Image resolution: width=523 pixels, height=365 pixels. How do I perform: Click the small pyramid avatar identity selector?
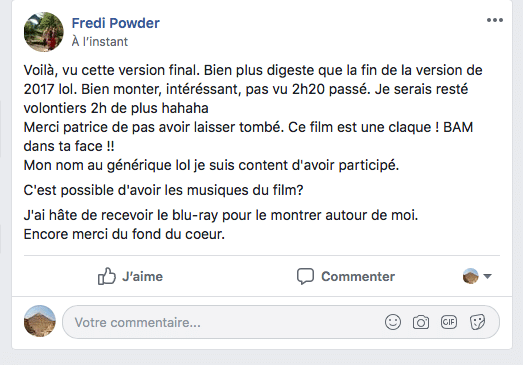coord(471,276)
